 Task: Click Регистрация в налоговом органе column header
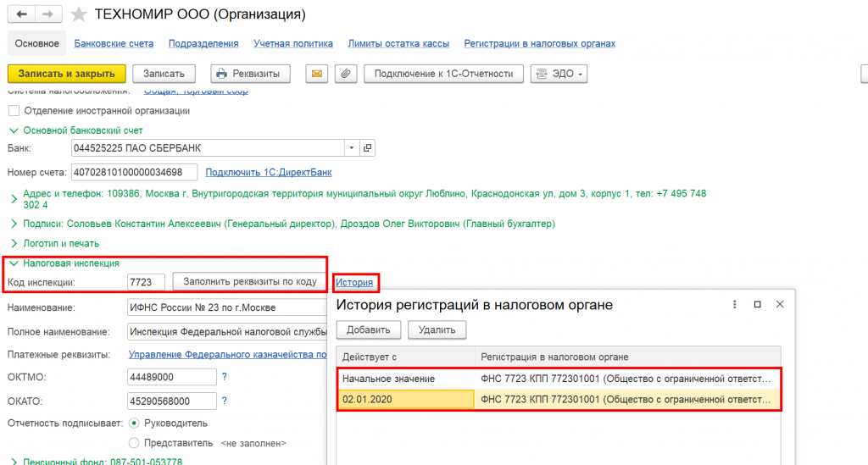tap(628, 357)
